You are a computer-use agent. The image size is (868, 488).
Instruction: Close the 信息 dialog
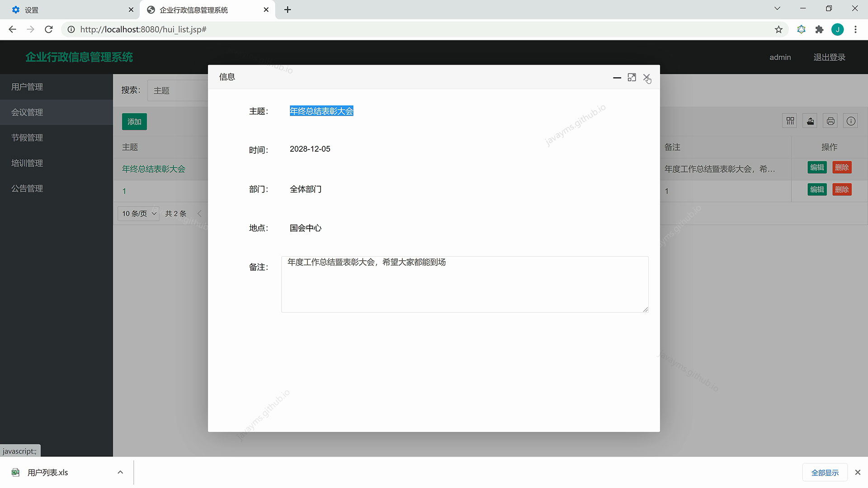pos(646,77)
